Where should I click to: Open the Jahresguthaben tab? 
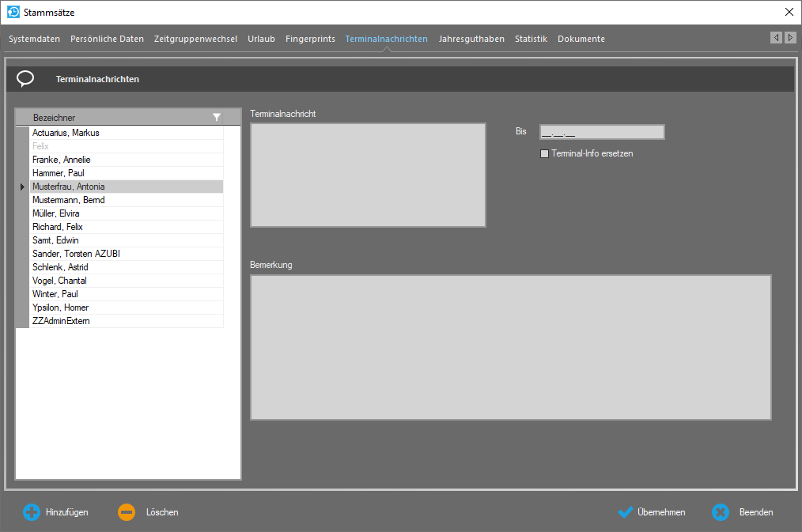click(471, 39)
